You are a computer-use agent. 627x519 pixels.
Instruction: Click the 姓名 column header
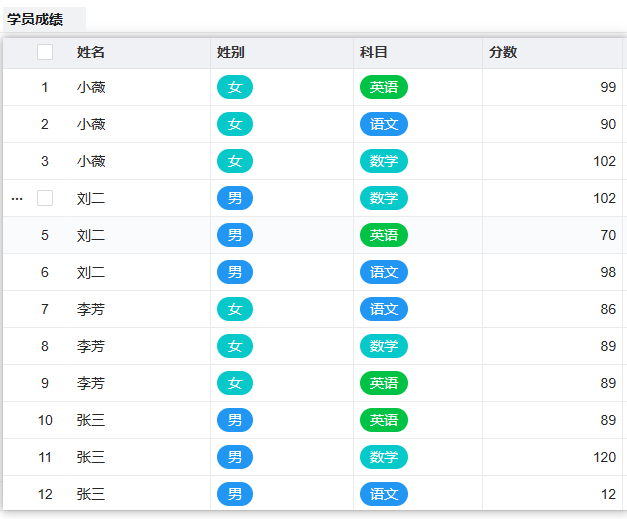pos(91,52)
